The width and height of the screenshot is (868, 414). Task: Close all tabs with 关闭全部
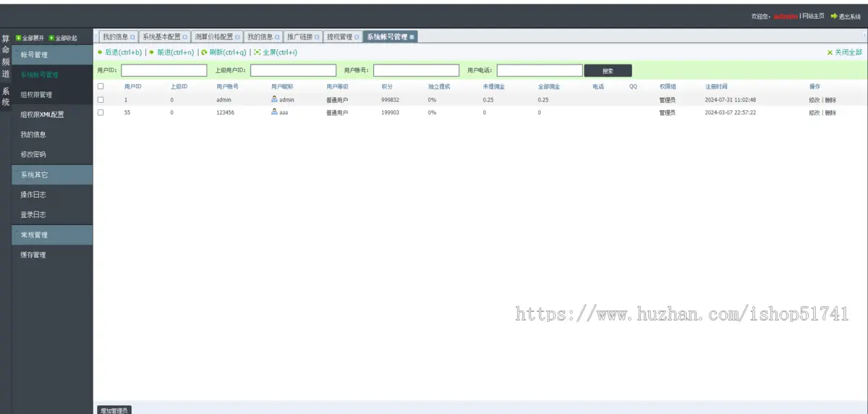pos(844,52)
